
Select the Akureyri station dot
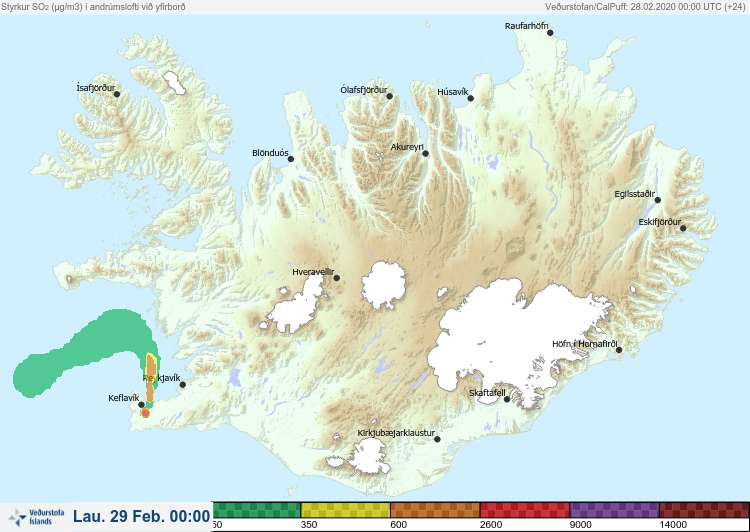(426, 154)
